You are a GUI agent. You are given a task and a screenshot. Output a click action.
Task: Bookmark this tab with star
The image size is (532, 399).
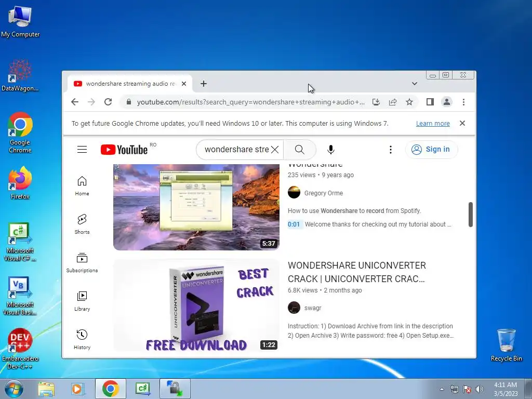[x=409, y=102]
